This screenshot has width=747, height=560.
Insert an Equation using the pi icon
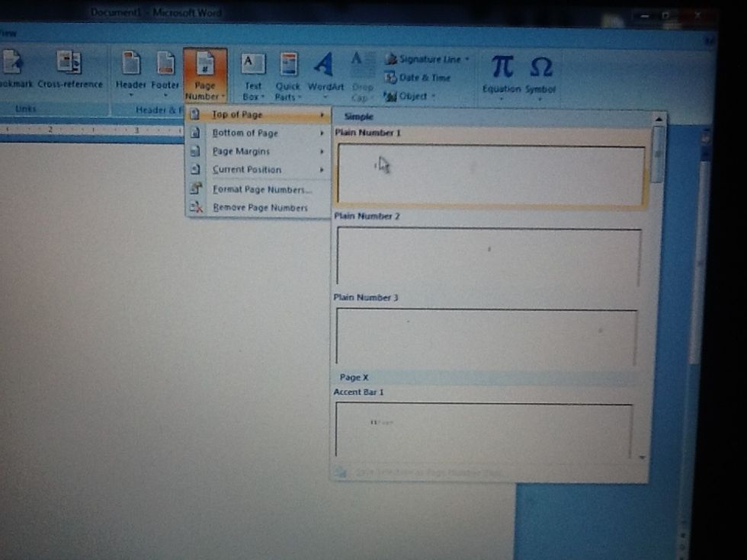click(501, 68)
